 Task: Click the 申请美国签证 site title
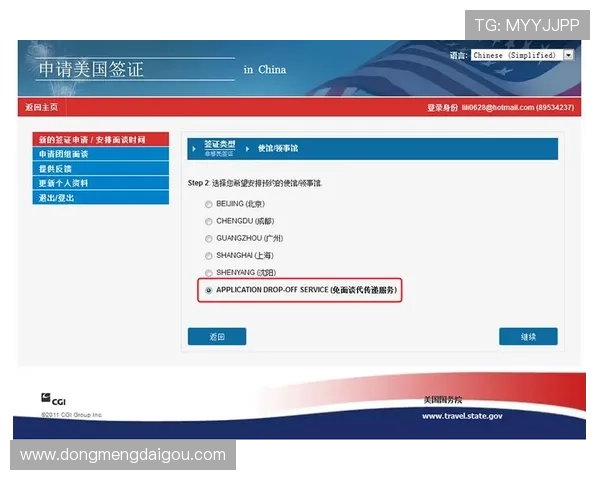tap(91, 69)
